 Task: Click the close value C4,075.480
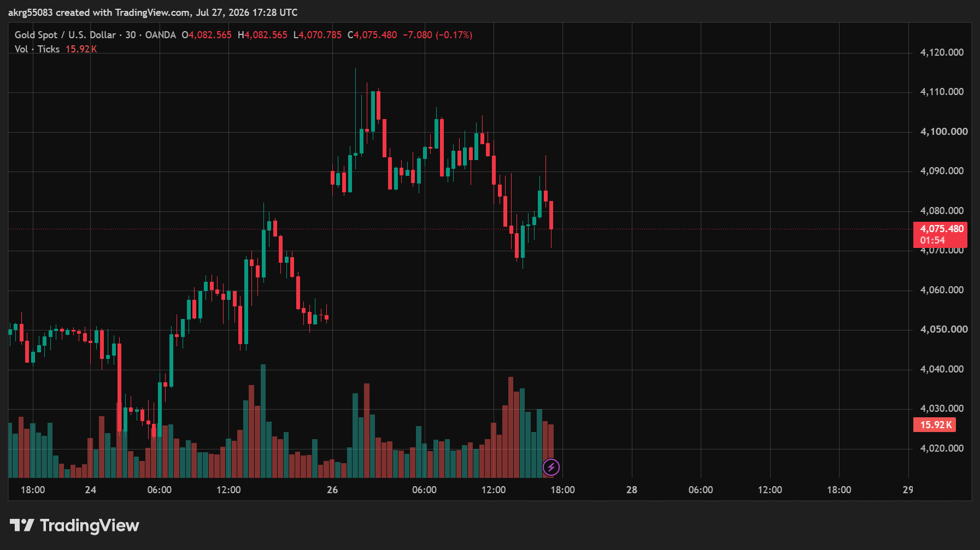point(372,35)
